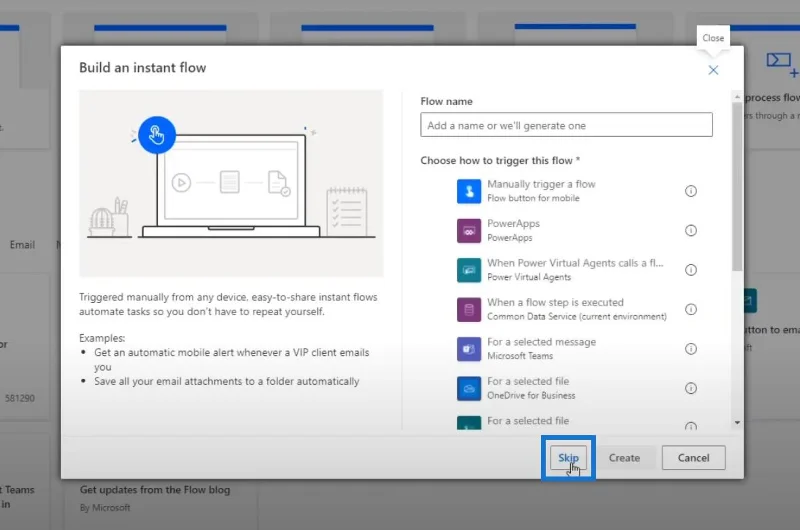The height and width of the screenshot is (530, 800).
Task: Select the Common Data Service trigger icon
Action: [x=468, y=310]
